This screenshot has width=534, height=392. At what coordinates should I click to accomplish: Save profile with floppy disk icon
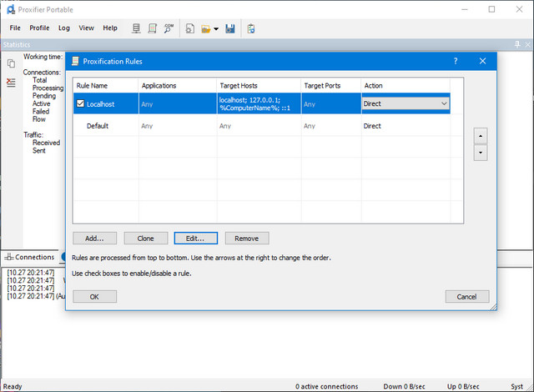tap(229, 28)
